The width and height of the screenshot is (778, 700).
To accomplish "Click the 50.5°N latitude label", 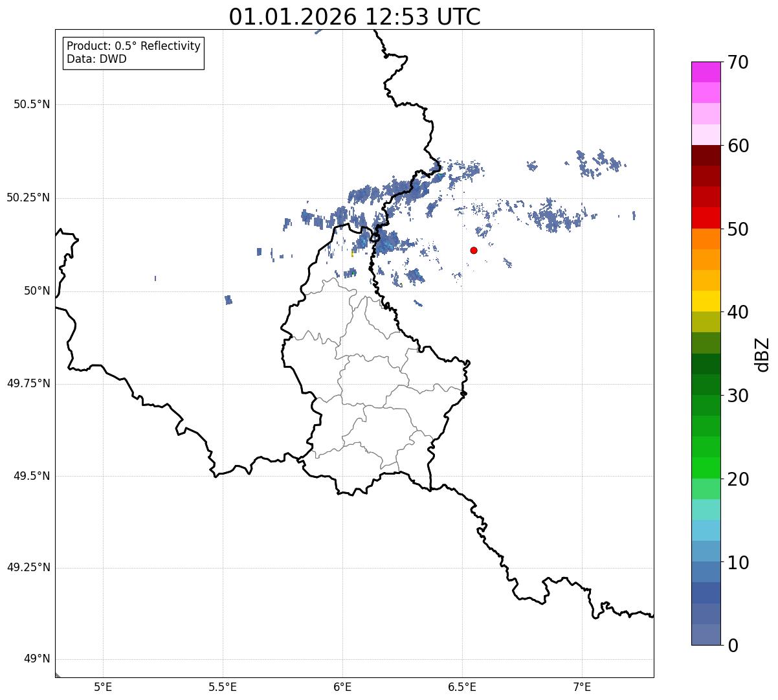I will pyautogui.click(x=31, y=104).
